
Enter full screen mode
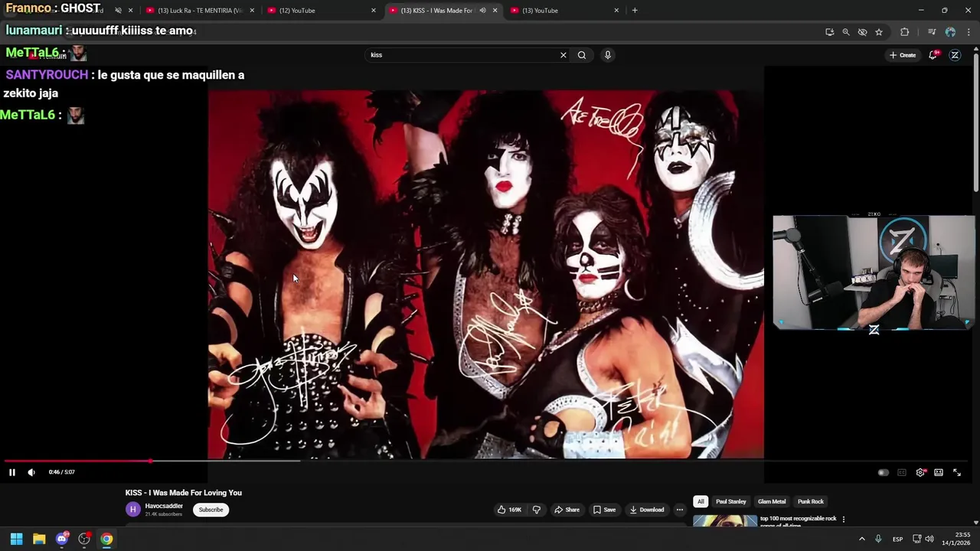pyautogui.click(x=957, y=472)
